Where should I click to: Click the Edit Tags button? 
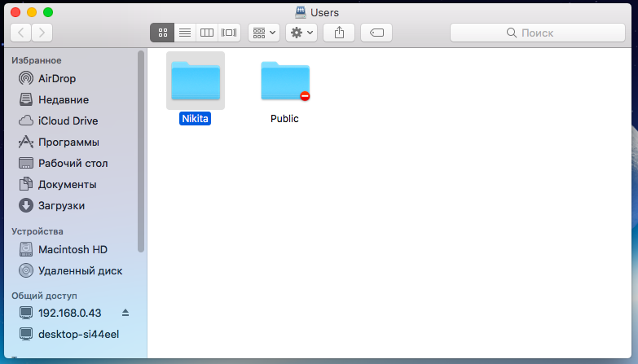coord(376,33)
